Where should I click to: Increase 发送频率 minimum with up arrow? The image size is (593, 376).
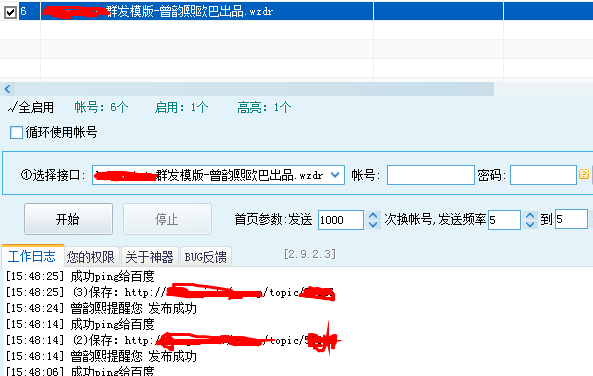tap(530, 215)
